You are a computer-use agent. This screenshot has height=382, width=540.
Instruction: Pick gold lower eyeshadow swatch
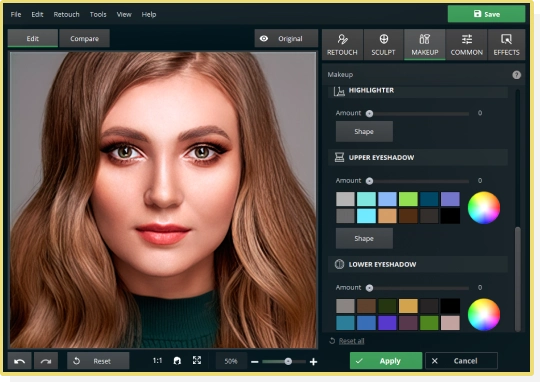(x=408, y=306)
